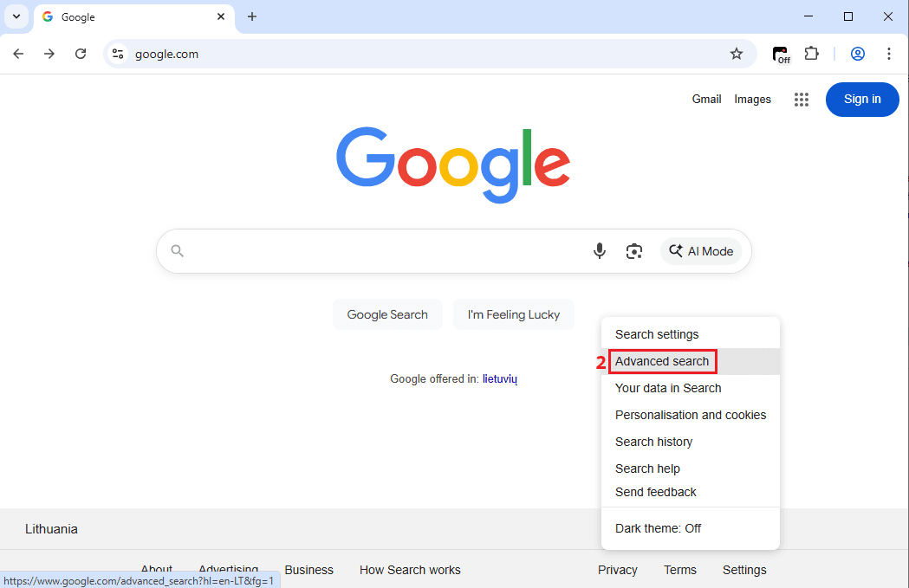
Task: Click the voice search microphone icon
Action: (x=599, y=251)
